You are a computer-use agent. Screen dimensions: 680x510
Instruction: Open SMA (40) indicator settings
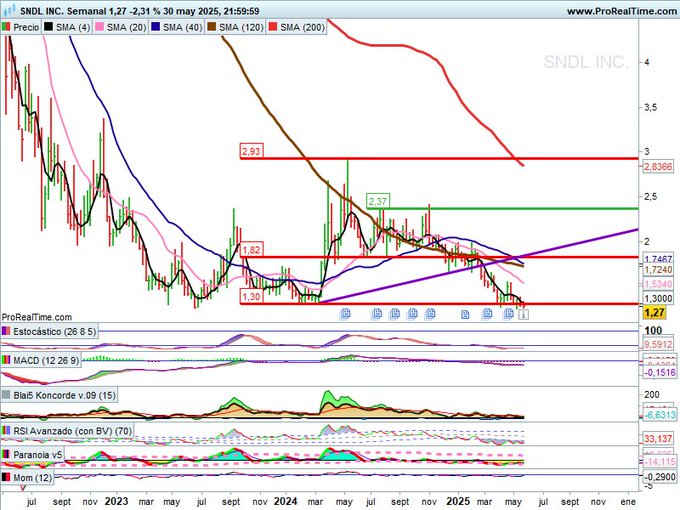coord(177,27)
